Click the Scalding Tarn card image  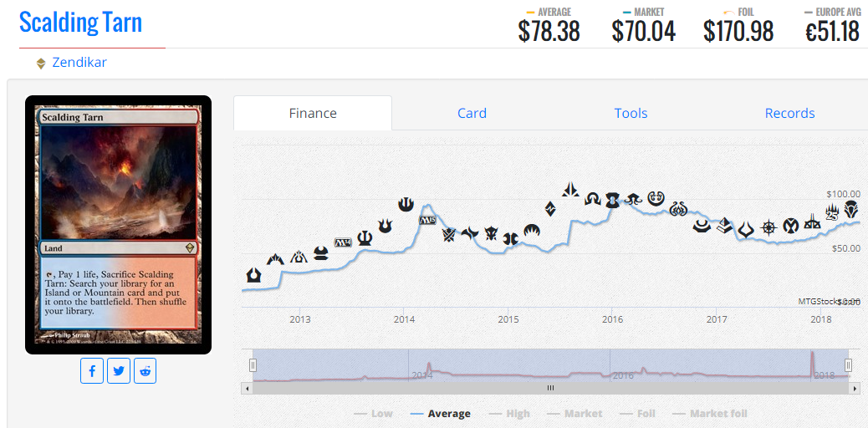119,225
